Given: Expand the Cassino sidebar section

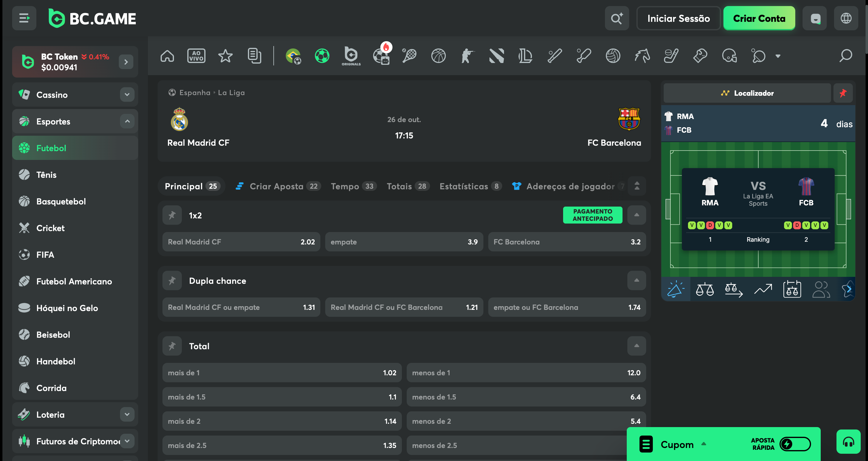Looking at the screenshot, I should coord(127,95).
